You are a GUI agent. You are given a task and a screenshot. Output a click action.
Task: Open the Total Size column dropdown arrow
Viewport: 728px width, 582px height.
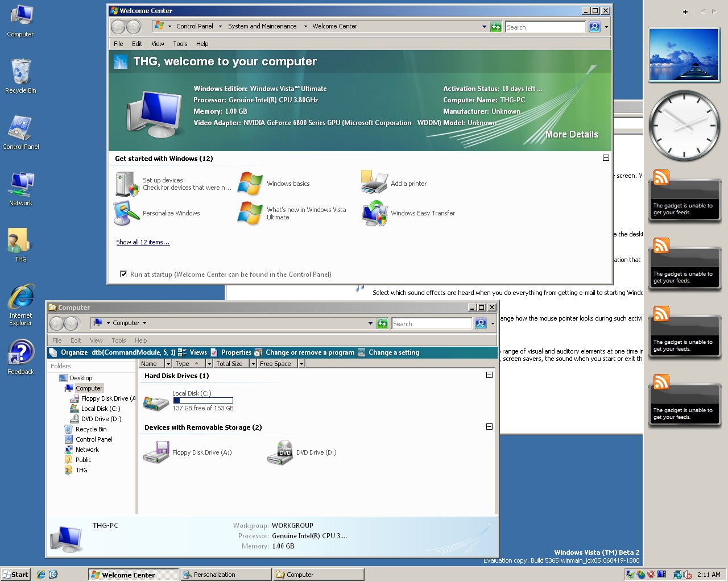[x=253, y=364]
